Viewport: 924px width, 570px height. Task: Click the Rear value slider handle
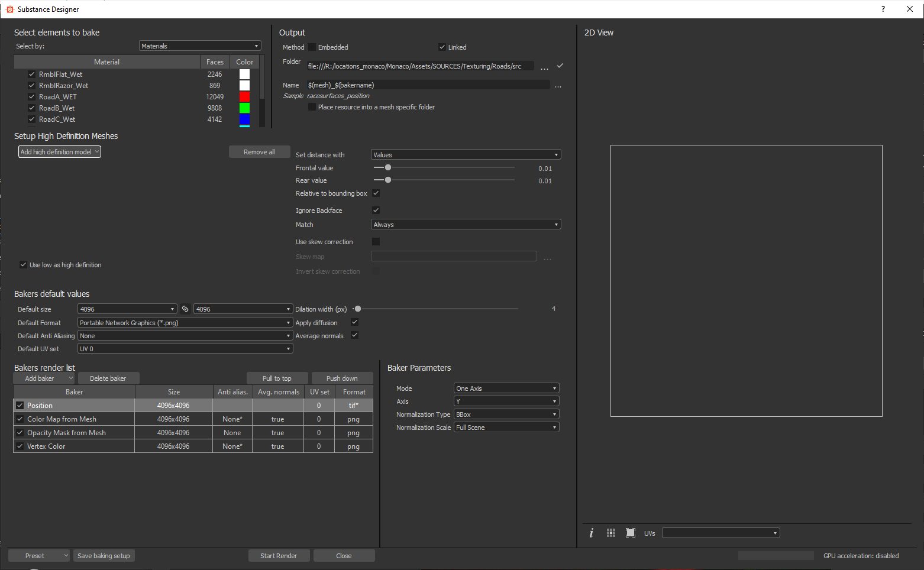point(388,180)
